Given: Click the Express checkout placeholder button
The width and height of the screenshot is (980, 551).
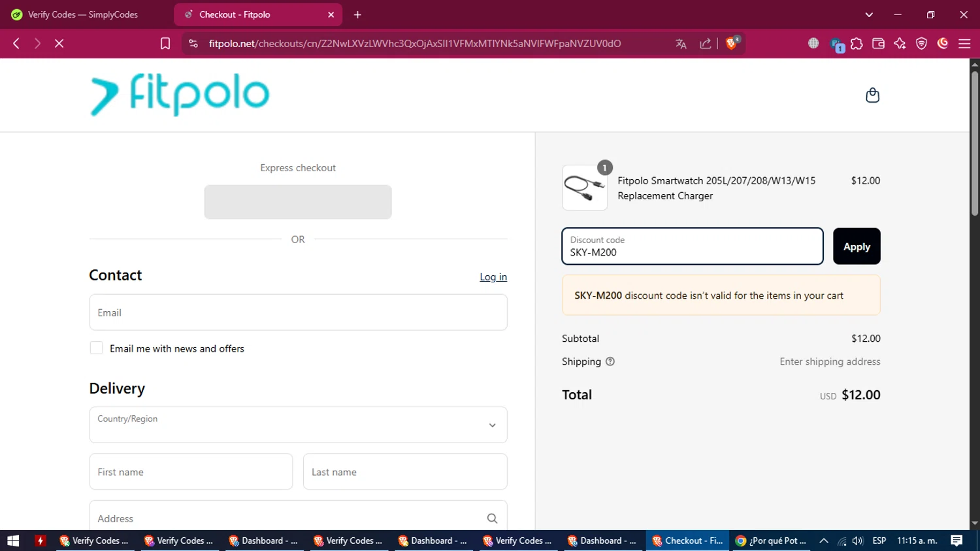Looking at the screenshot, I should (x=298, y=202).
